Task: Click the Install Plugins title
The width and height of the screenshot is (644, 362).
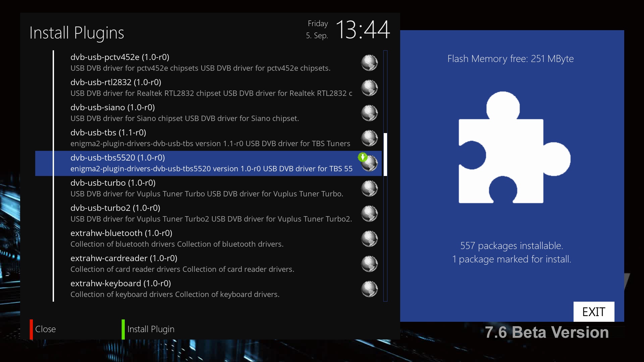Action: pos(77,33)
